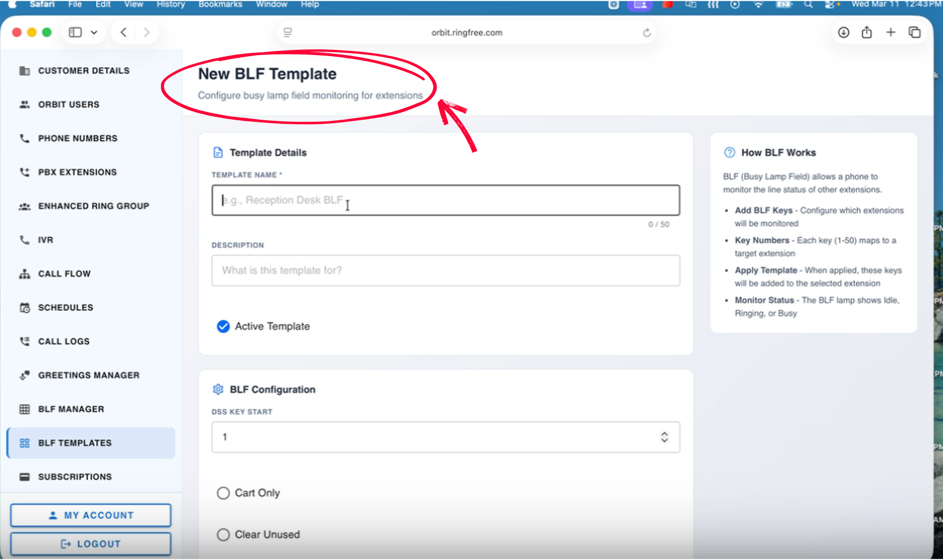Screen dimensions: 943x560
Task: Reload the page with the refresh icon
Action: (647, 33)
